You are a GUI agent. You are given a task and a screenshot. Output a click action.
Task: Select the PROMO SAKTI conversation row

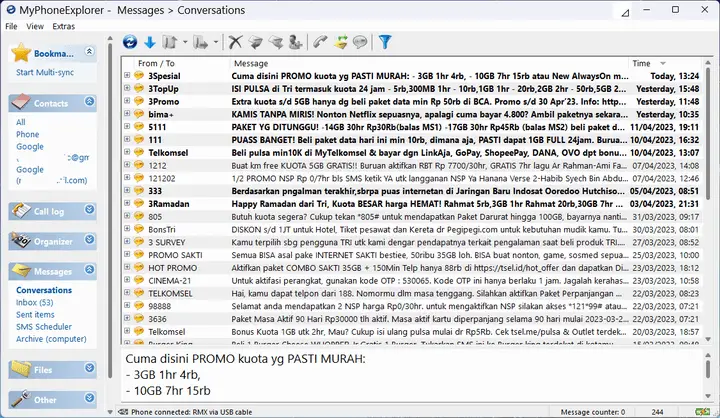[x=411, y=255]
